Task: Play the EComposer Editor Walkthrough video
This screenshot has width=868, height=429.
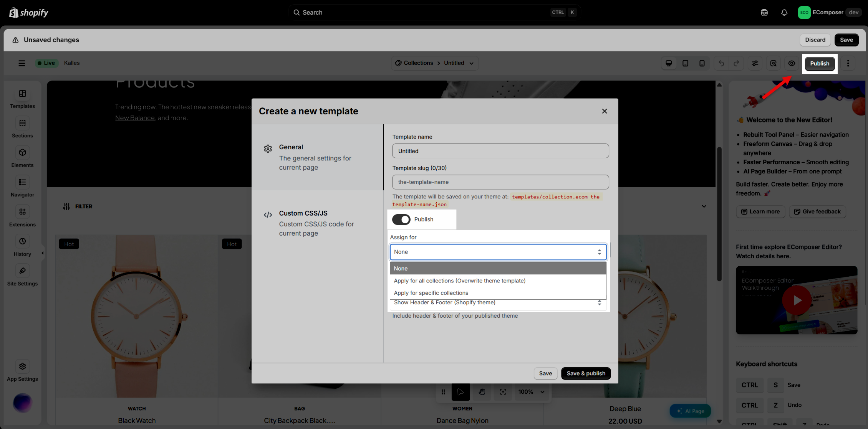Action: 797,300
